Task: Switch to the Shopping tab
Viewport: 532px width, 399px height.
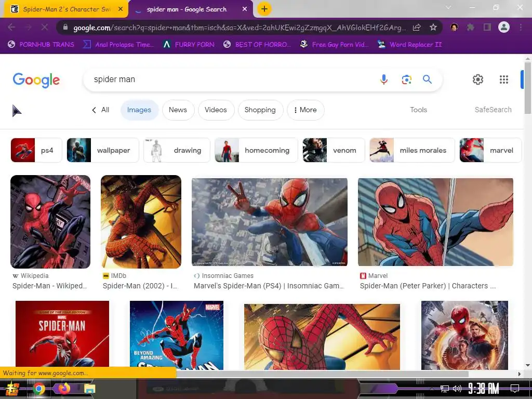Action: click(x=260, y=110)
